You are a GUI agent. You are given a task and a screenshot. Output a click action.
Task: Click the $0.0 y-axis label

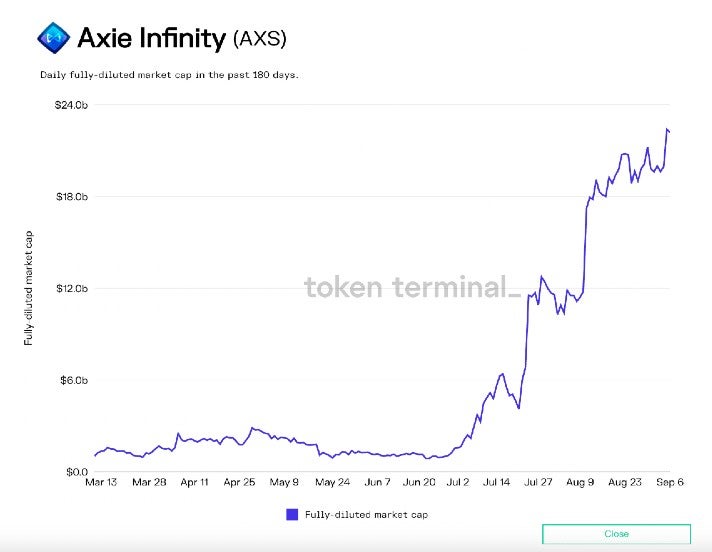[x=77, y=471]
